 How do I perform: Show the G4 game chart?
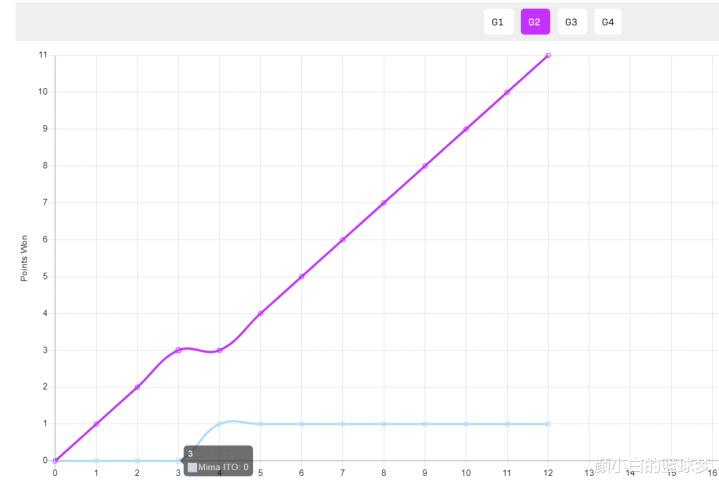click(608, 22)
